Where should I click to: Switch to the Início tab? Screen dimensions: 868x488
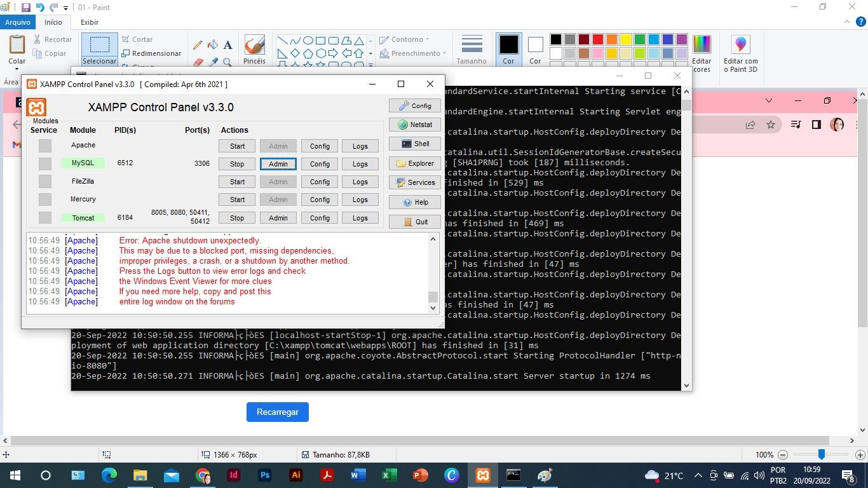[x=53, y=22]
